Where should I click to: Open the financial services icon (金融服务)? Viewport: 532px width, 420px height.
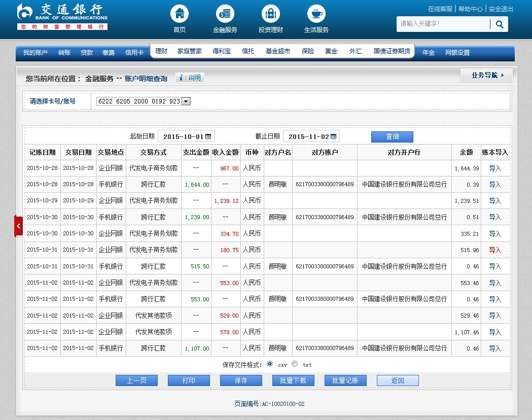(x=225, y=14)
